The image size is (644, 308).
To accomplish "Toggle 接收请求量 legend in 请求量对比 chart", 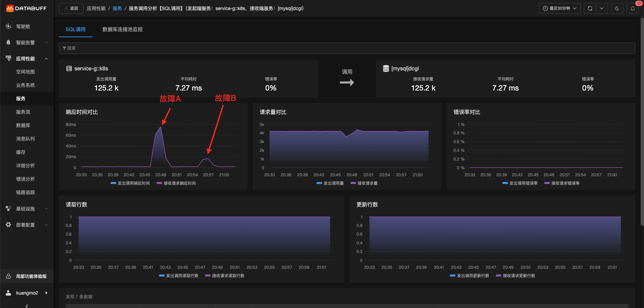I will coord(364,183).
